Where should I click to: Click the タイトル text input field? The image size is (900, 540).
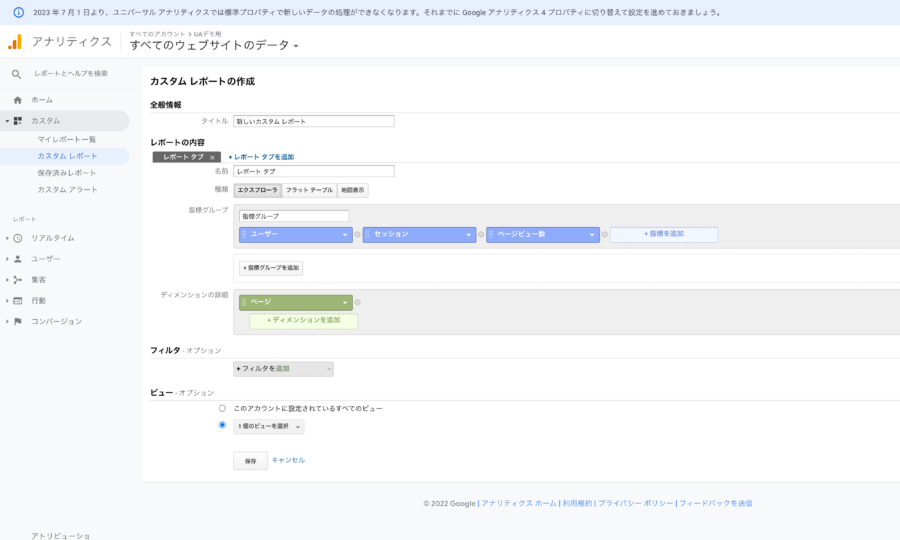click(x=313, y=121)
